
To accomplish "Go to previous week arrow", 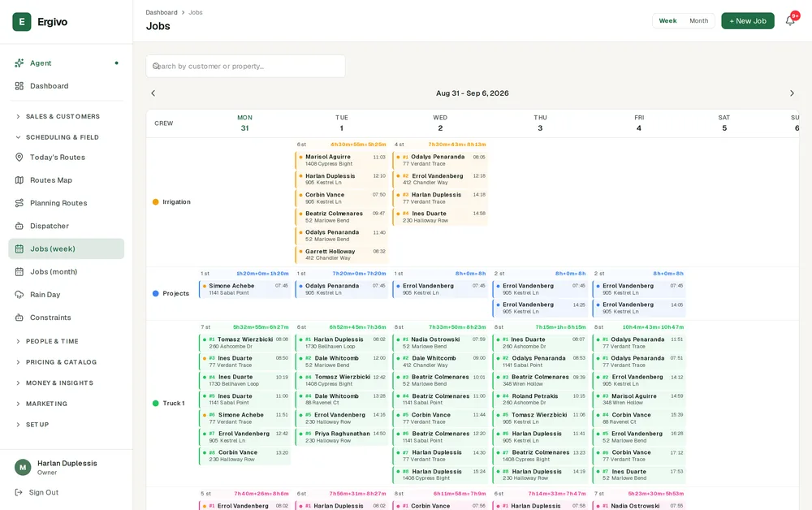I will (153, 93).
